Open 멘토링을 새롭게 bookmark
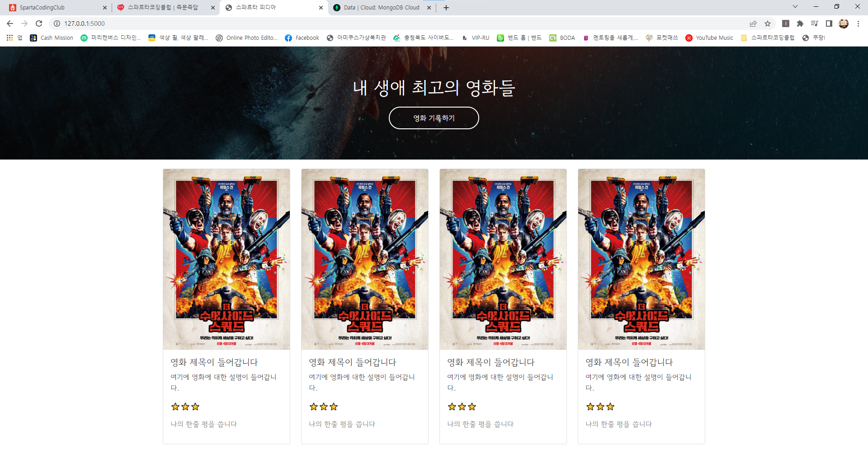 610,38
